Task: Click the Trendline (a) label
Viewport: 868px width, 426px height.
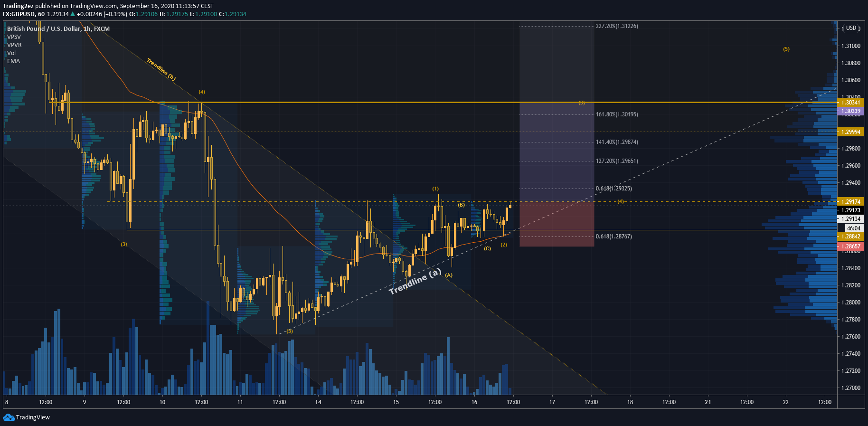Action: click(415, 281)
